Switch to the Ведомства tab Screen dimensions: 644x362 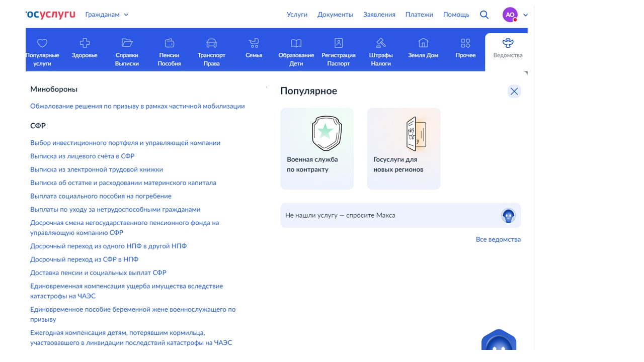(508, 49)
